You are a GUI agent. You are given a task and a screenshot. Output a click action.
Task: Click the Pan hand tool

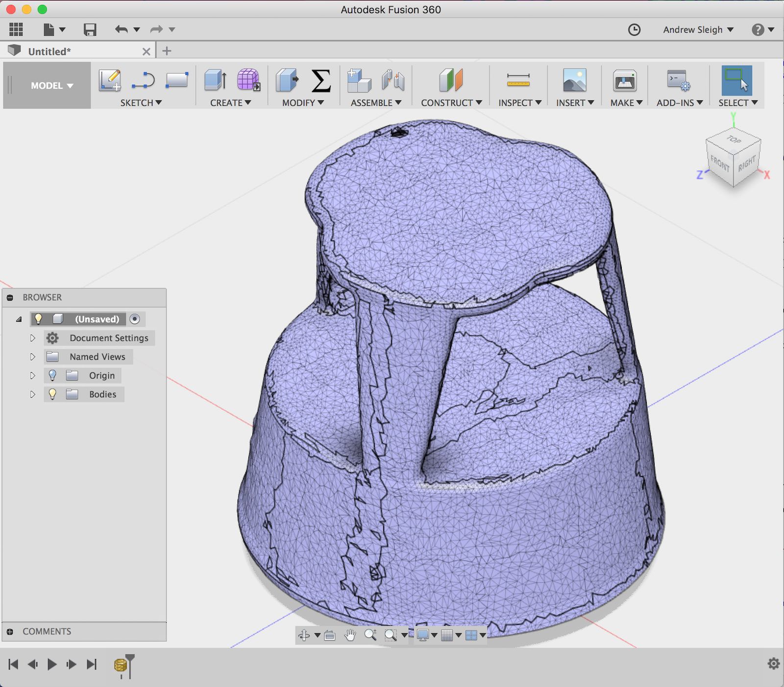point(350,635)
